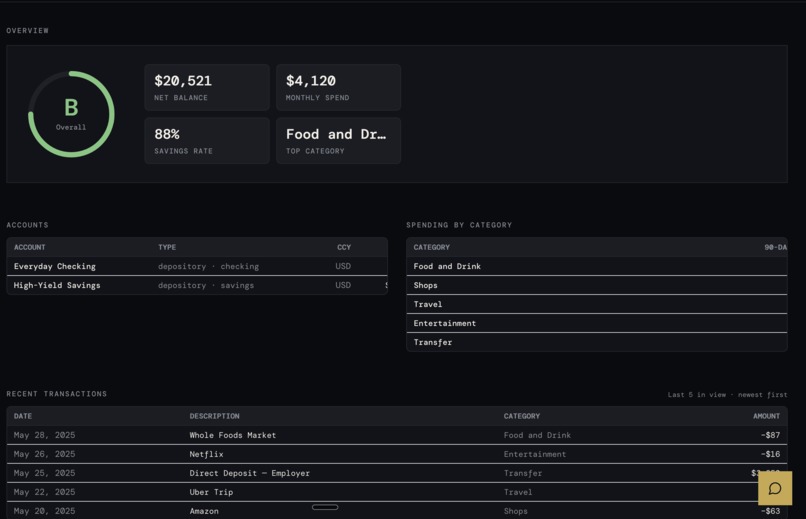Click the USD cell for Everyday Checking

coord(343,266)
